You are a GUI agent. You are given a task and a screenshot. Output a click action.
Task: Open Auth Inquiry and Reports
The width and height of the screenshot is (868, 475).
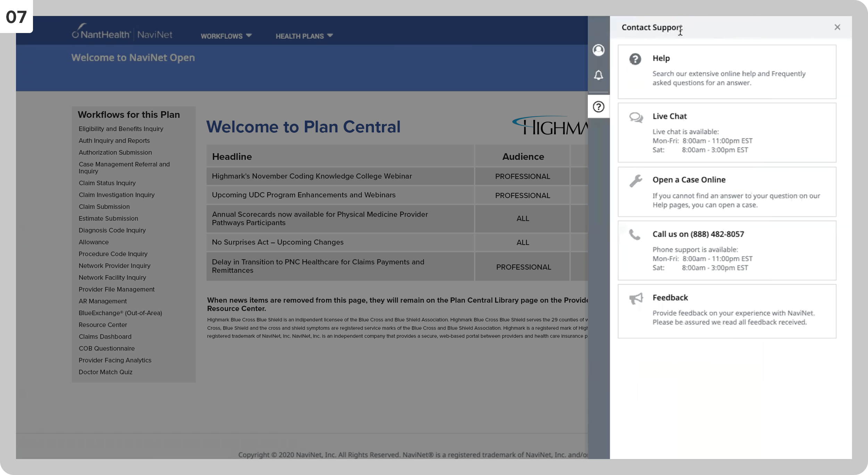pyautogui.click(x=114, y=140)
